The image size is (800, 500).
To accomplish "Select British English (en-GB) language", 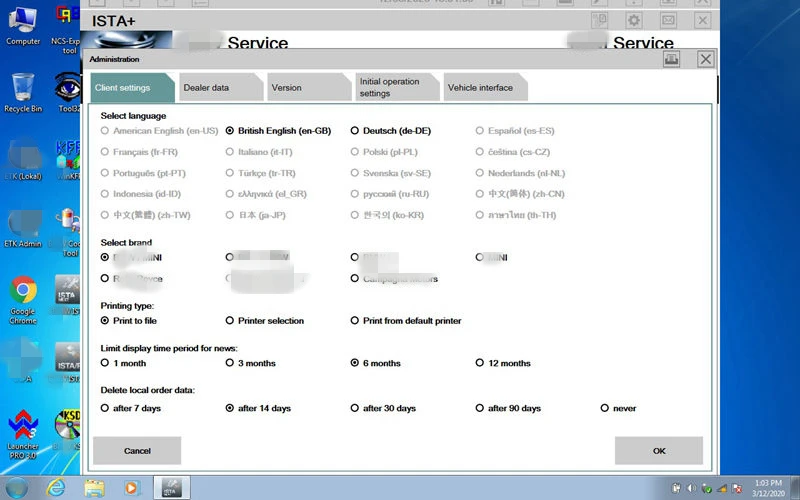I will click(279, 131).
